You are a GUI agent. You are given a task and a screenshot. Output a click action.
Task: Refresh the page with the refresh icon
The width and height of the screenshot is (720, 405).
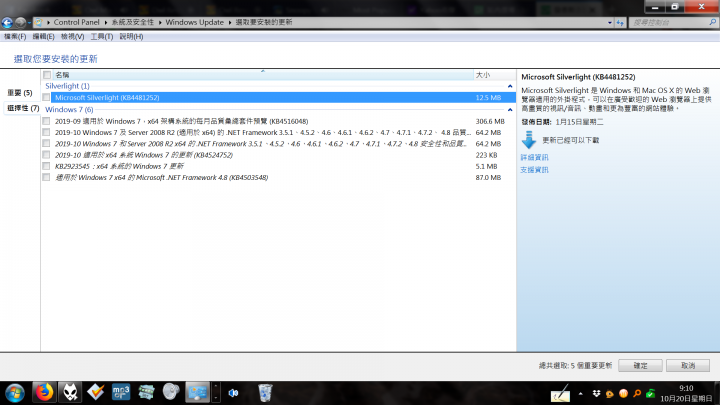coord(620,22)
